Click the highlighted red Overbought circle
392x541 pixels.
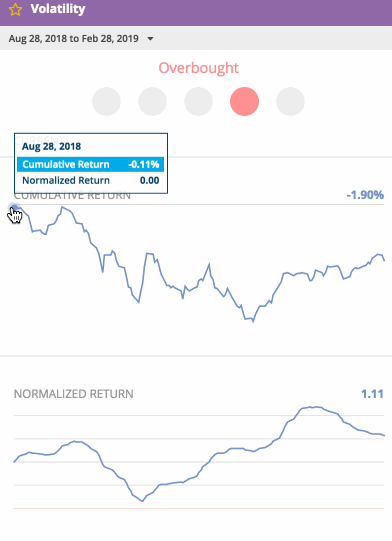pos(244,101)
